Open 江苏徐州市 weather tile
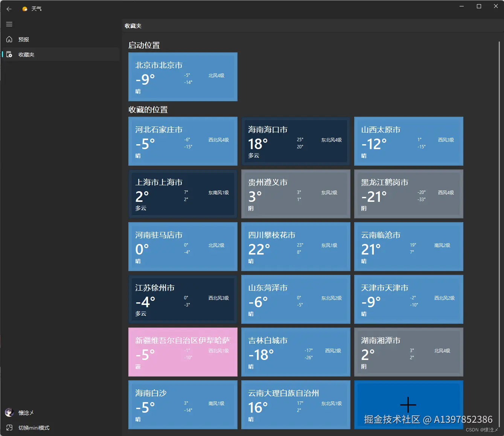 click(183, 299)
